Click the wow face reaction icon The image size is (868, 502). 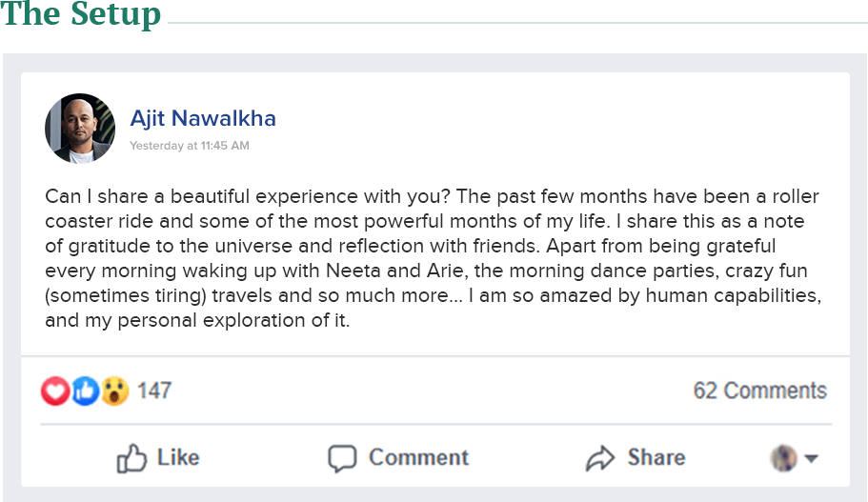coord(114,391)
